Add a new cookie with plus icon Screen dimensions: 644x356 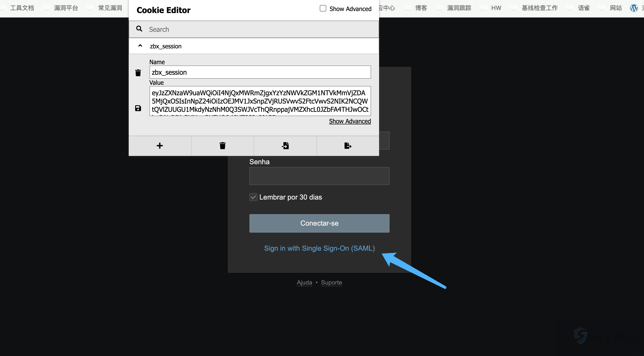tap(160, 146)
